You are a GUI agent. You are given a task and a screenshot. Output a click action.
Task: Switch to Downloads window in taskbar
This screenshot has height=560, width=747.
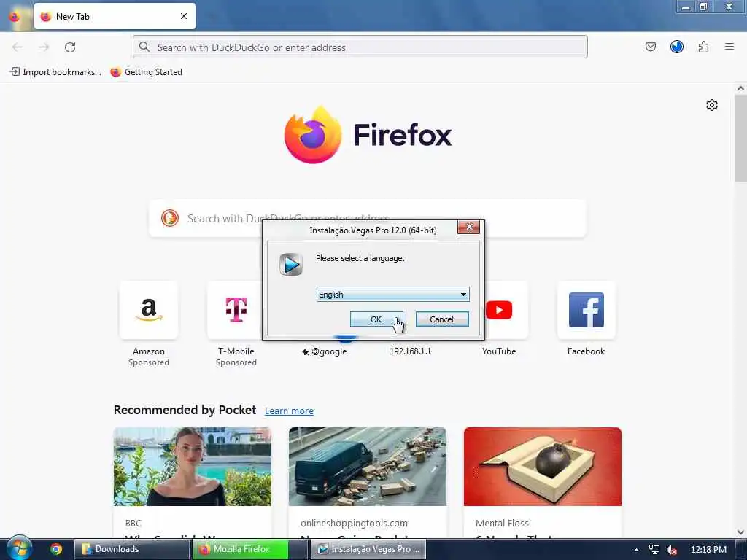[x=132, y=549]
